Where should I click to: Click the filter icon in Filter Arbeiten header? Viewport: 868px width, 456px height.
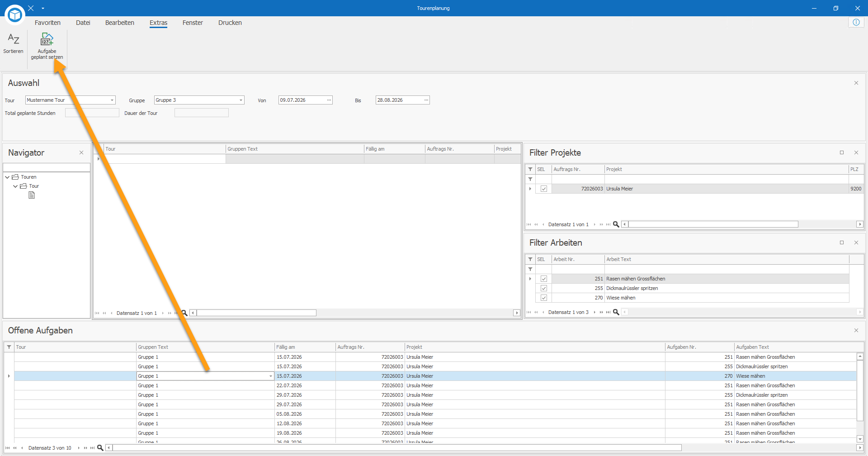click(x=530, y=259)
